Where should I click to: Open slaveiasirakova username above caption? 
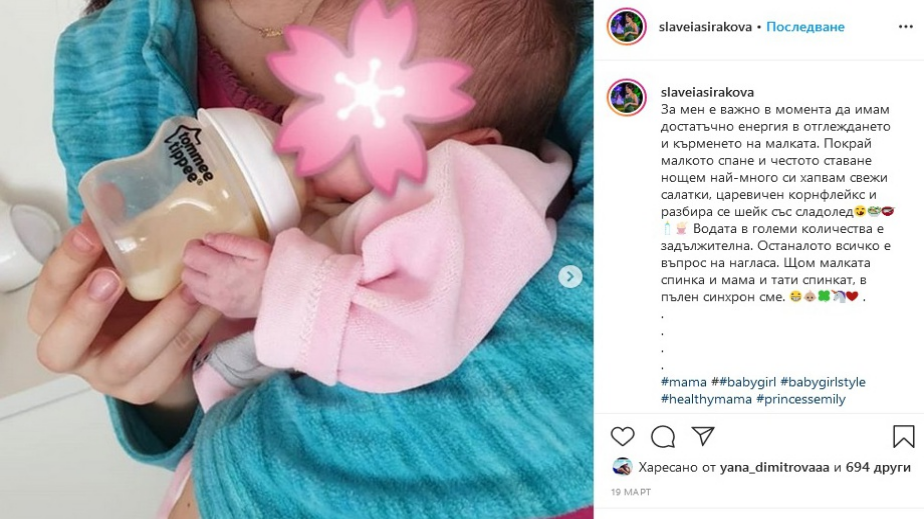click(707, 92)
